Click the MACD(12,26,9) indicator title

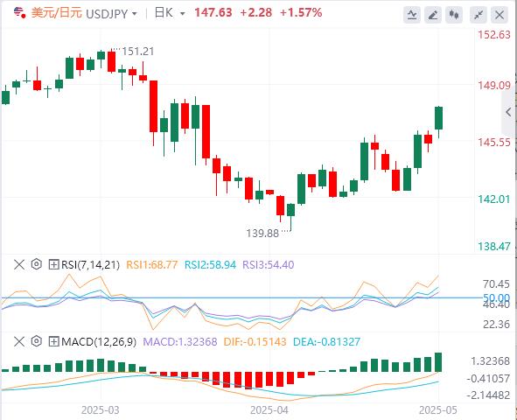(x=99, y=342)
